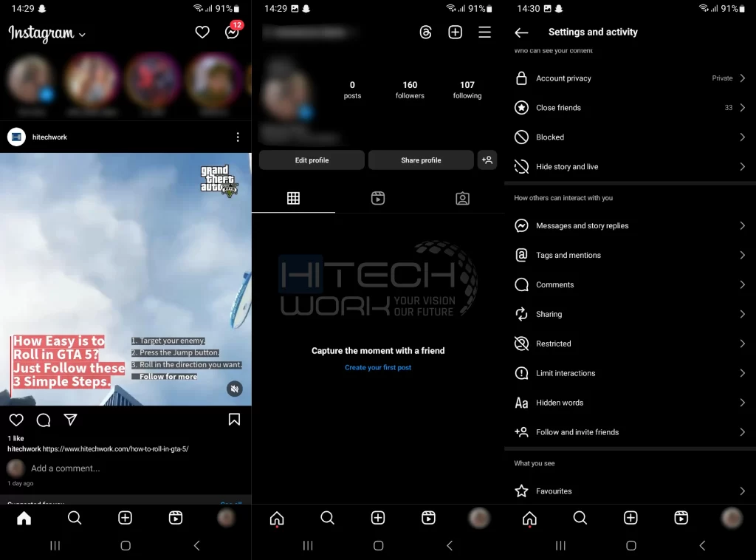Tap the Restricted crossed-out person icon

(521, 344)
